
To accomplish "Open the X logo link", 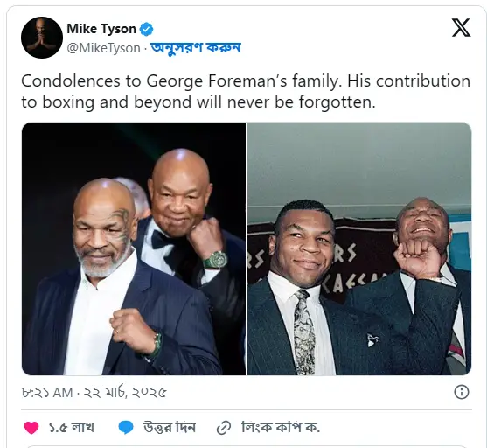I will 461,27.
